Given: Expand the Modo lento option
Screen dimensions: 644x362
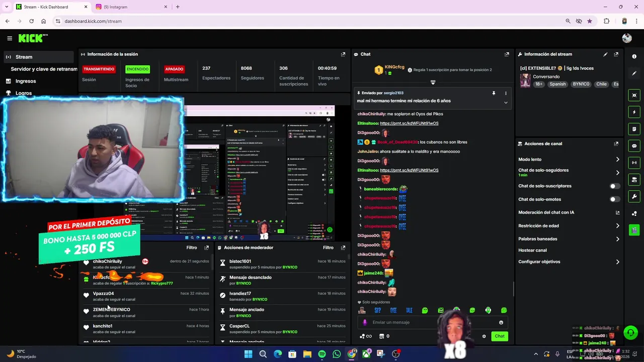Looking at the screenshot, I should [x=617, y=159].
